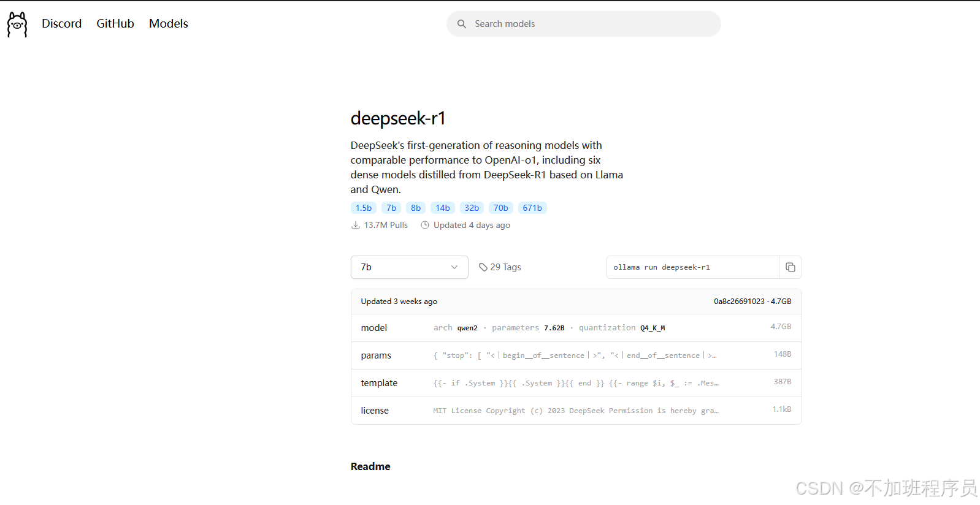This screenshot has height=505, width=980.
Task: Open the params file row
Action: point(576,355)
